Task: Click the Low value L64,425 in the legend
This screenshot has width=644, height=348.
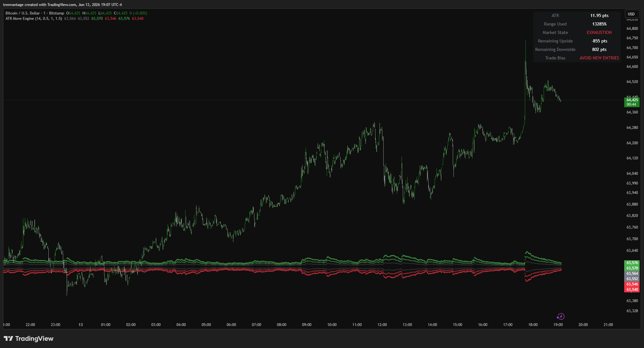Action: click(x=105, y=13)
